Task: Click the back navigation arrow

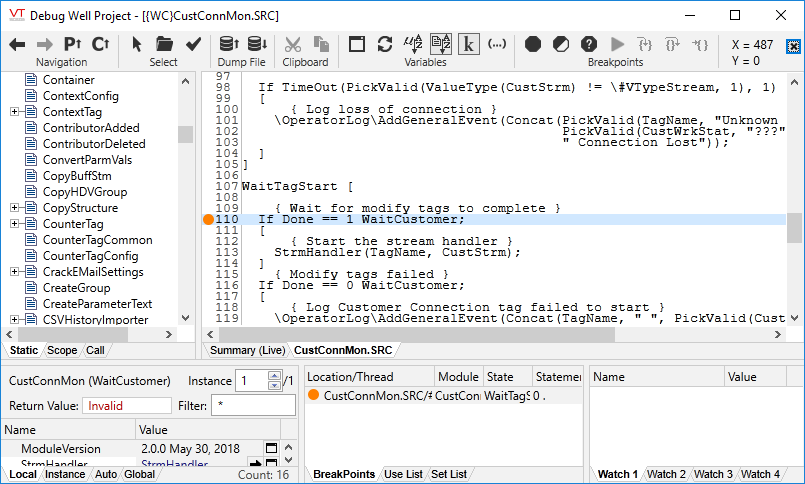Action: [x=17, y=44]
